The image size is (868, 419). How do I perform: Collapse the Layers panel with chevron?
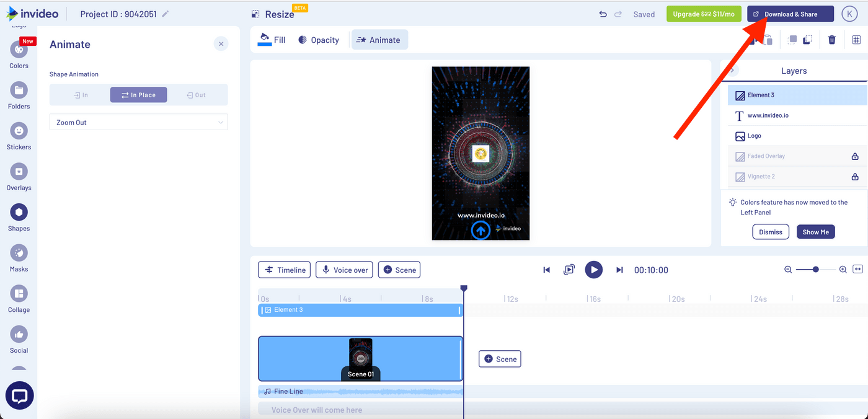tap(732, 71)
